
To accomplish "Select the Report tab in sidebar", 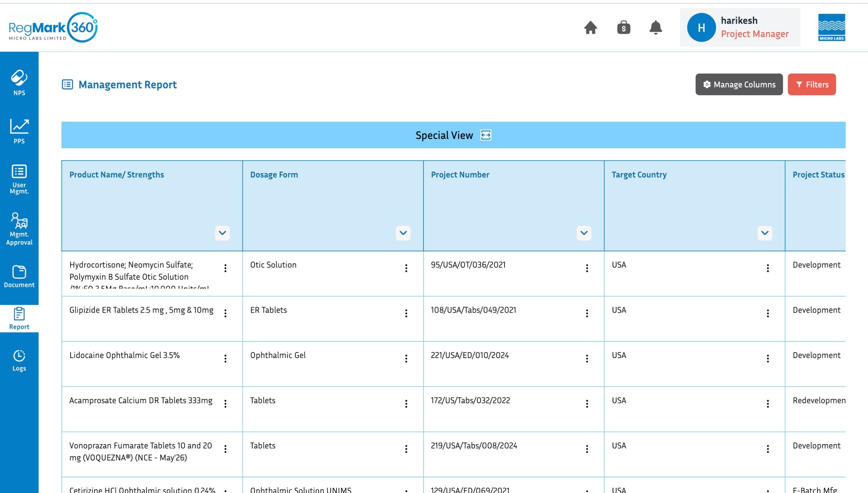I will pos(19,318).
